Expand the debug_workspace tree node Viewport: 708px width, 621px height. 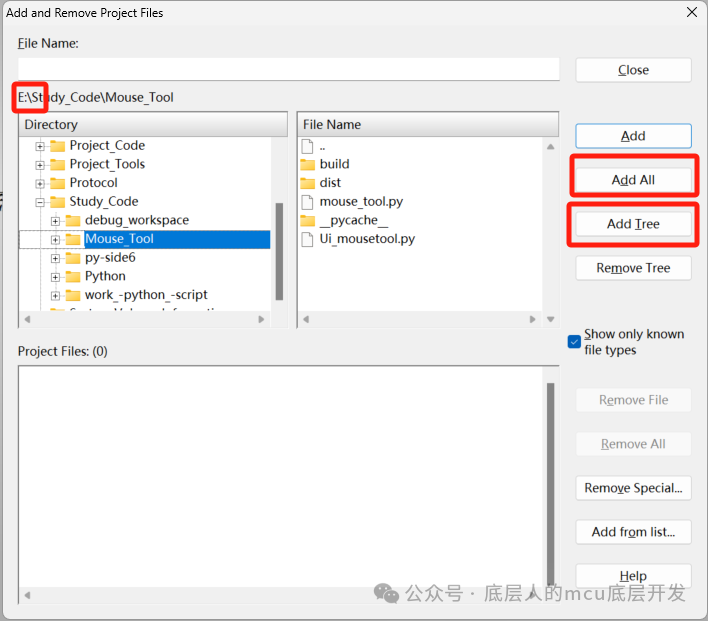point(56,220)
